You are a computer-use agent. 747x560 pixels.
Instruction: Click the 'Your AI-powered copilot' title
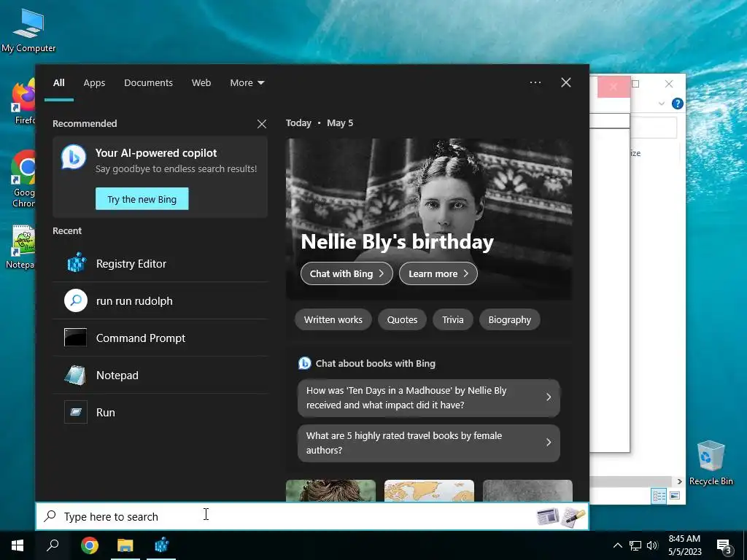tap(156, 153)
